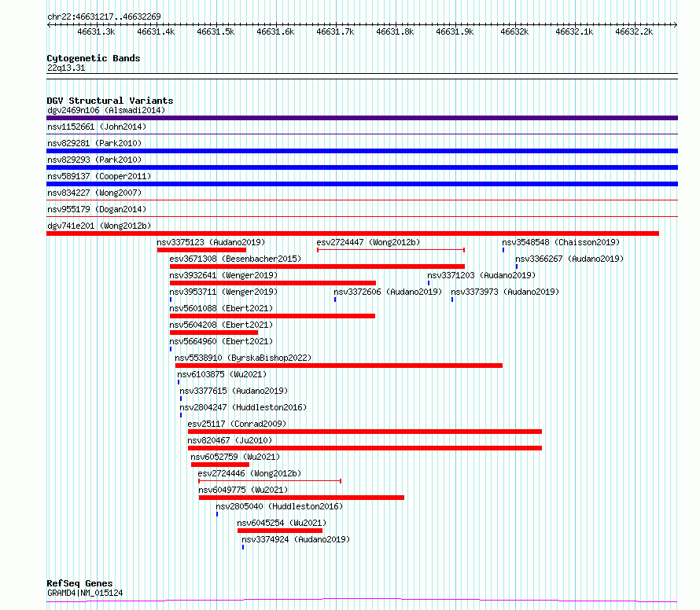
Task: Select nsv3932641 (Wenger2019) label
Action: (223, 275)
